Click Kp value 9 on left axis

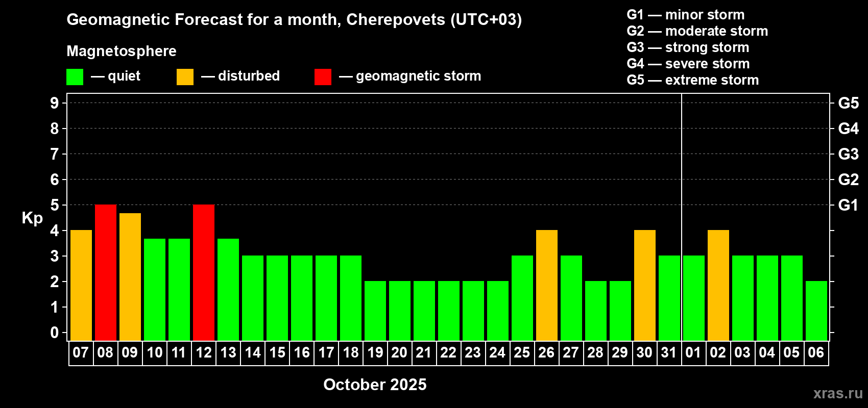coord(55,103)
